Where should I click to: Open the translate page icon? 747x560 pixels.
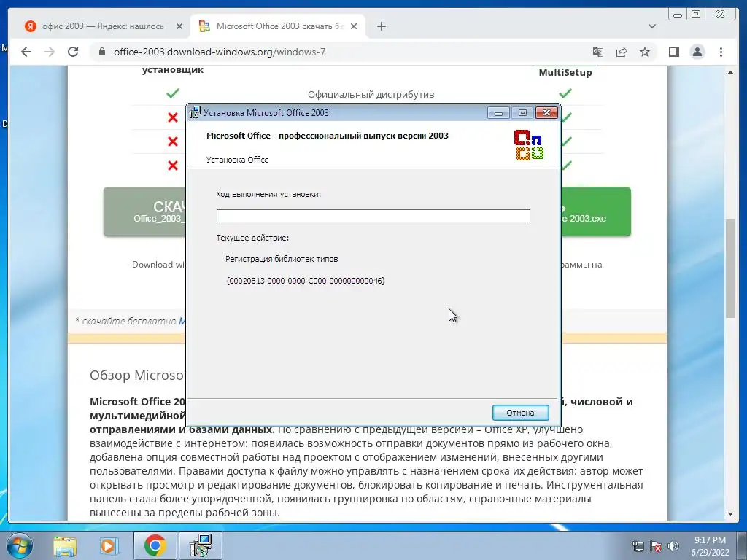tap(598, 52)
